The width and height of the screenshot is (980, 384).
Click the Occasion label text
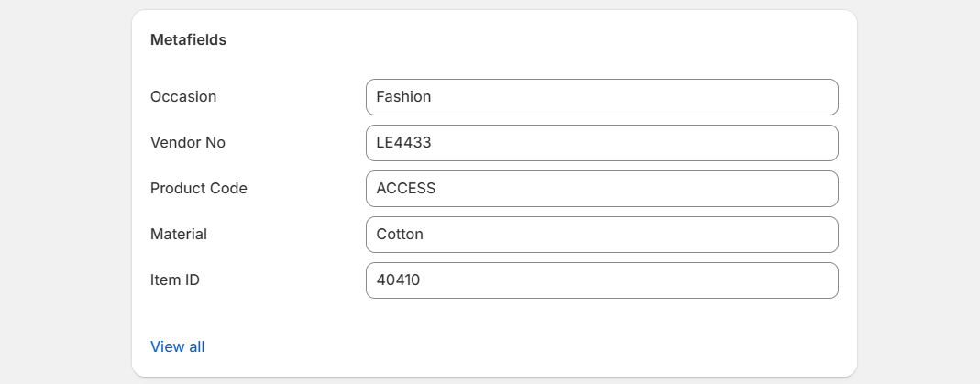(183, 96)
